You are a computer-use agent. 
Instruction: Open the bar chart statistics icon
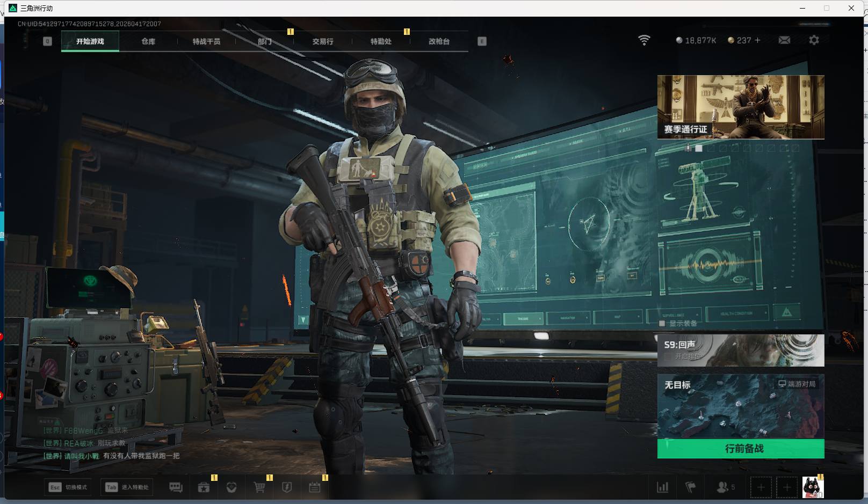(663, 487)
